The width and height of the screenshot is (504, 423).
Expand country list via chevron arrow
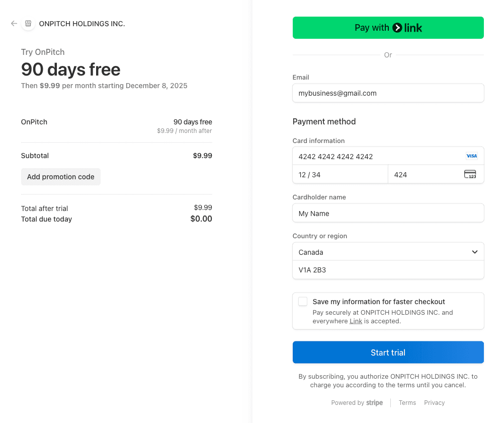(x=475, y=252)
